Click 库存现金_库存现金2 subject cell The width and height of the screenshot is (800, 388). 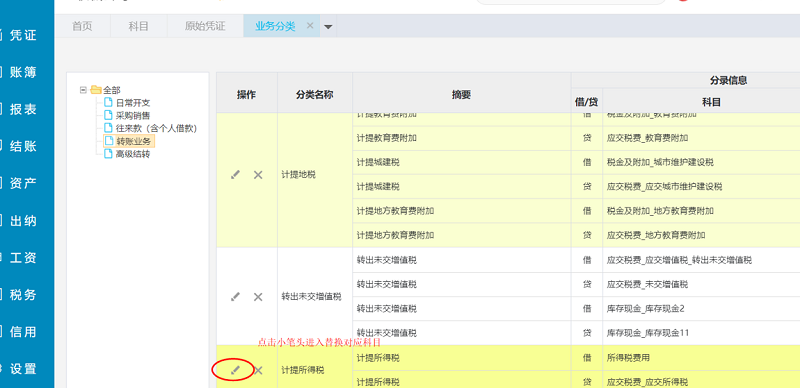(x=702, y=309)
